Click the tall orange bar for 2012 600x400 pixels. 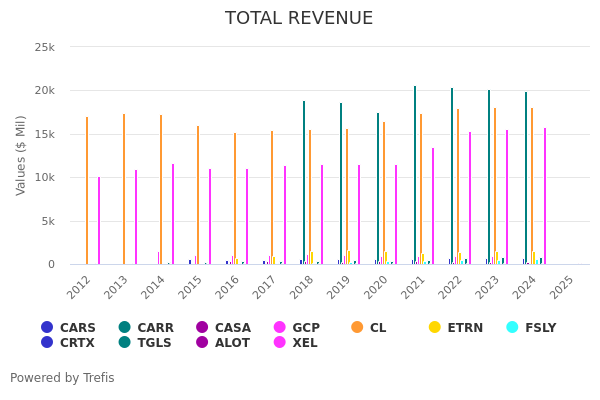click(x=87, y=190)
